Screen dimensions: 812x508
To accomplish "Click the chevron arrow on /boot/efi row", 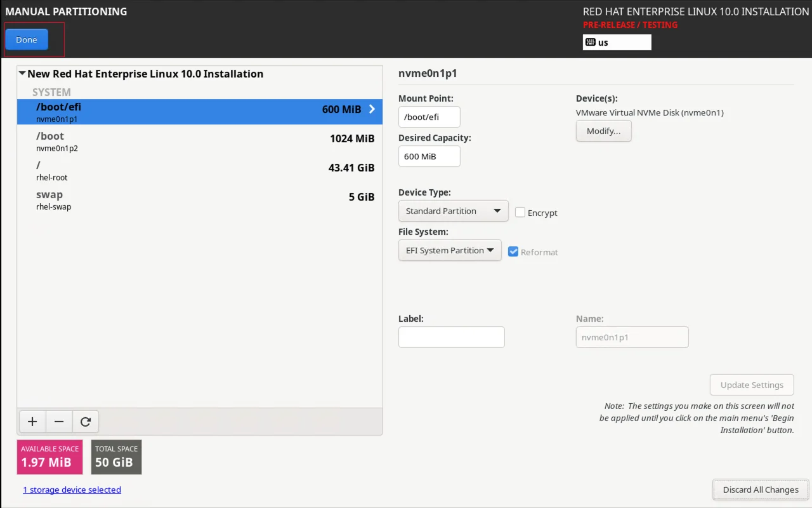I will [372, 109].
